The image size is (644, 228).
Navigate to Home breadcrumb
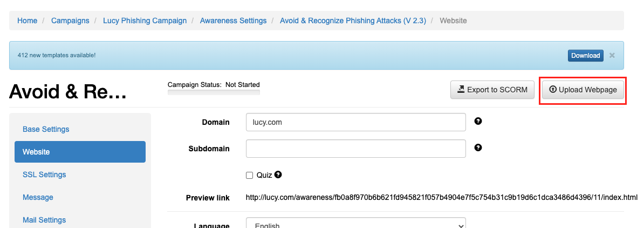pos(27,21)
